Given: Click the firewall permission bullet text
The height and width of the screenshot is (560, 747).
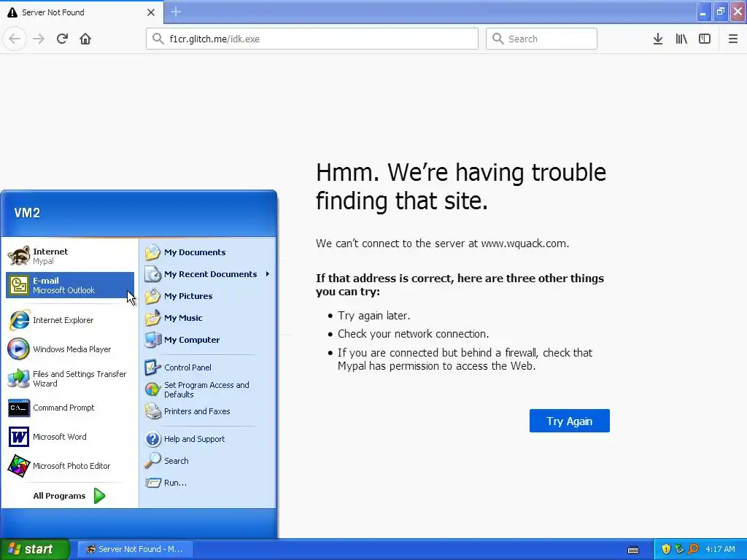Looking at the screenshot, I should [465, 359].
